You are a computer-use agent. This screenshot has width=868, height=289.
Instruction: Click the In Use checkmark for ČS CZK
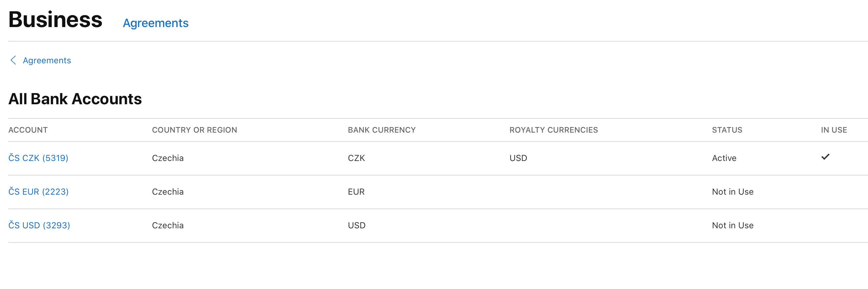[825, 157]
